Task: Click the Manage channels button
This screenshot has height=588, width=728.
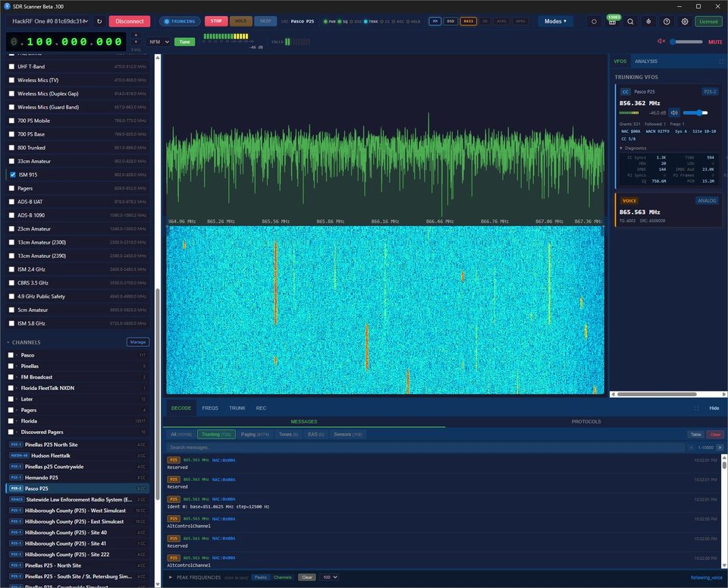Action: (x=138, y=342)
